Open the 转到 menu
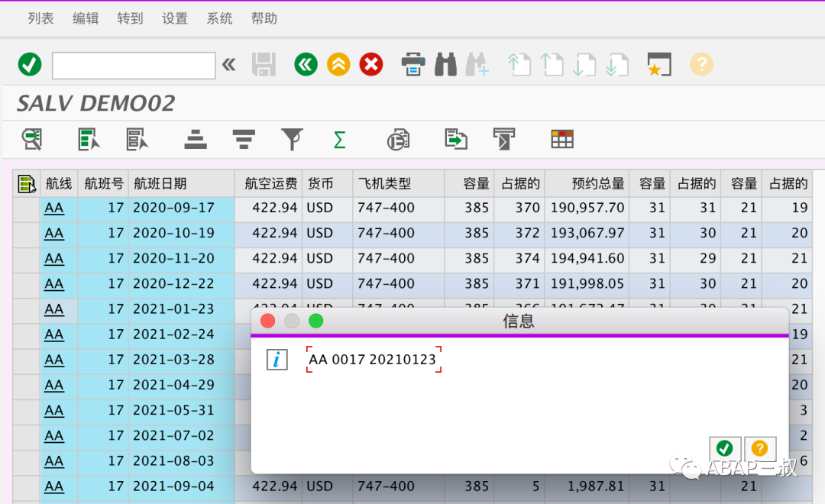 coord(130,18)
